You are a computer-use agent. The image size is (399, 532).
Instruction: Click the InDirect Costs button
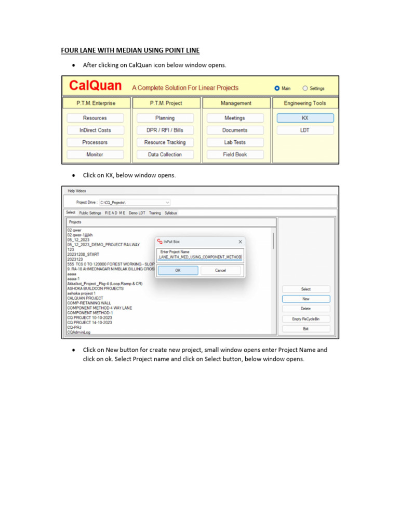click(x=95, y=130)
